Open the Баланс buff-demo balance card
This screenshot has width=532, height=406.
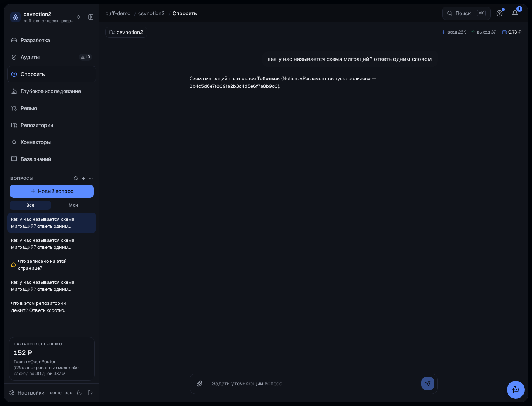[52, 359]
